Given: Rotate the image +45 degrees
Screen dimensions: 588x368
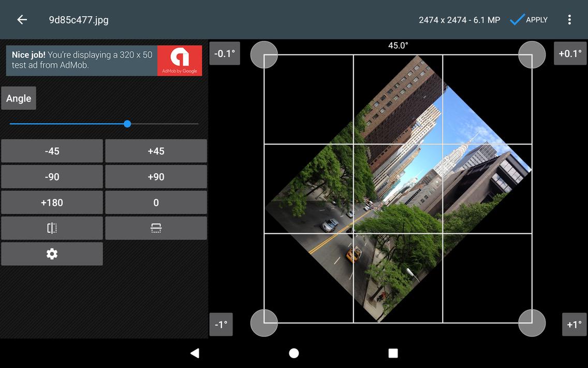Looking at the screenshot, I should [x=156, y=151].
